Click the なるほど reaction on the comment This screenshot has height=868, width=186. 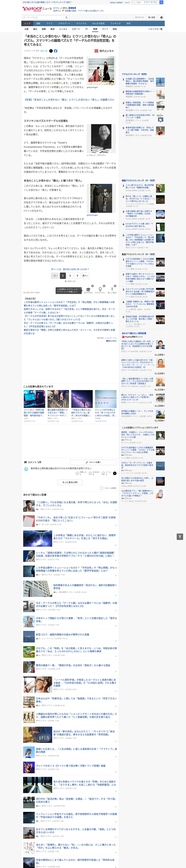[x=91, y=473]
